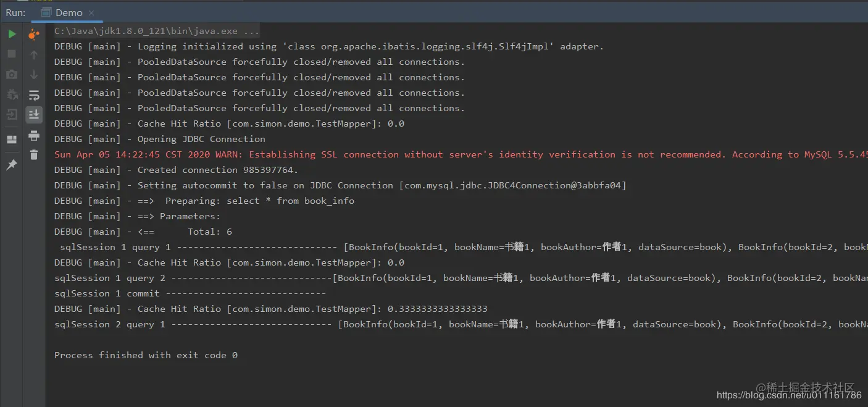This screenshot has height=407, width=868.
Task: Toggle Soft-Wrap for console output
Action: click(34, 95)
